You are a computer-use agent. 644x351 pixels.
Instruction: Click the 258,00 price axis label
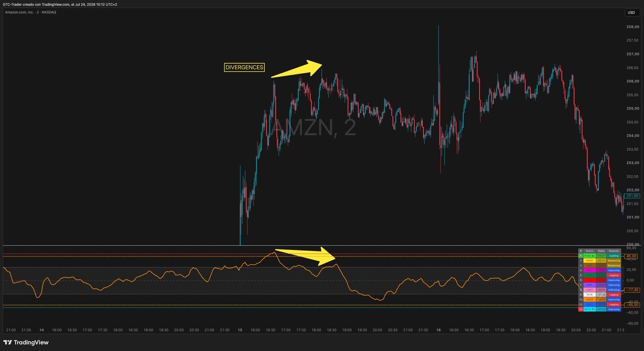(633, 27)
